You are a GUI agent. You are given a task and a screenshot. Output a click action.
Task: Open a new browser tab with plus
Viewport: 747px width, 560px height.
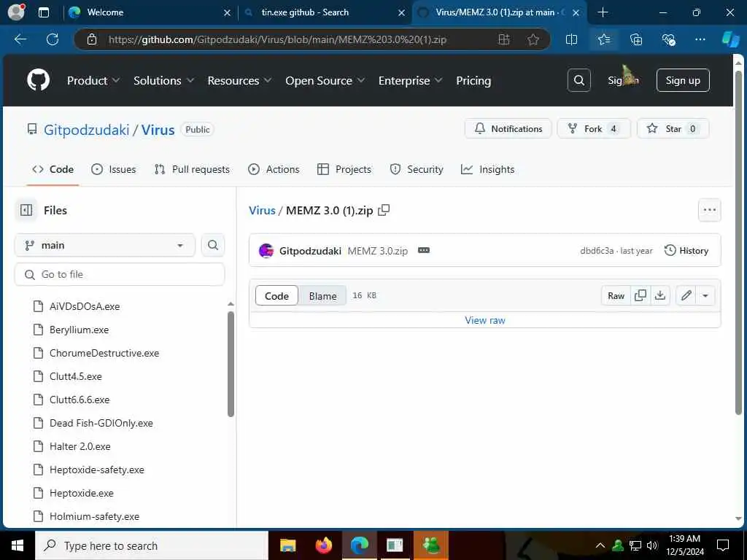click(603, 12)
